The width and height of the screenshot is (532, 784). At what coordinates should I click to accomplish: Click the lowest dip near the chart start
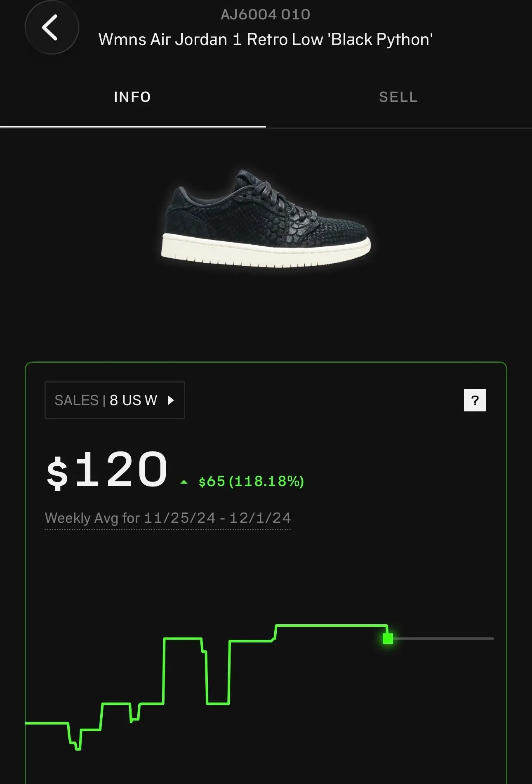78,749
